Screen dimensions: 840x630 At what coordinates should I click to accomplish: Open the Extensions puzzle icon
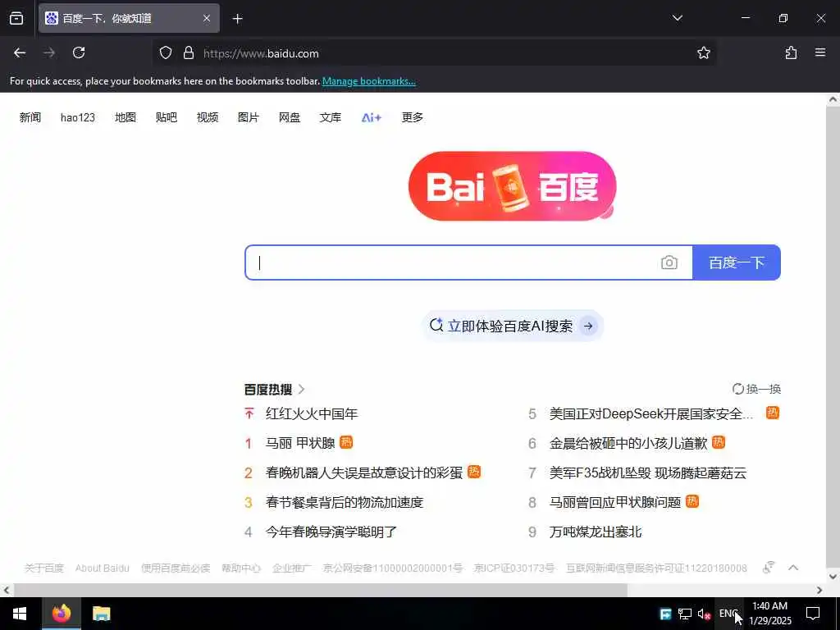coord(791,52)
